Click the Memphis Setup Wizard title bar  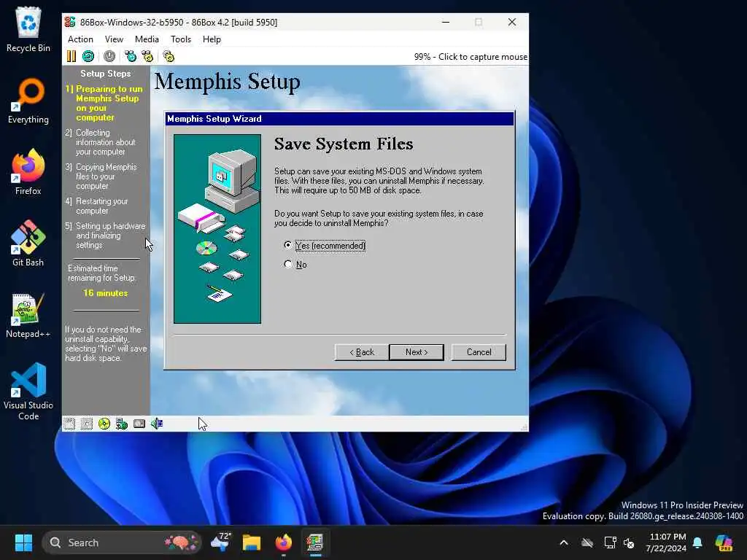[340, 119]
